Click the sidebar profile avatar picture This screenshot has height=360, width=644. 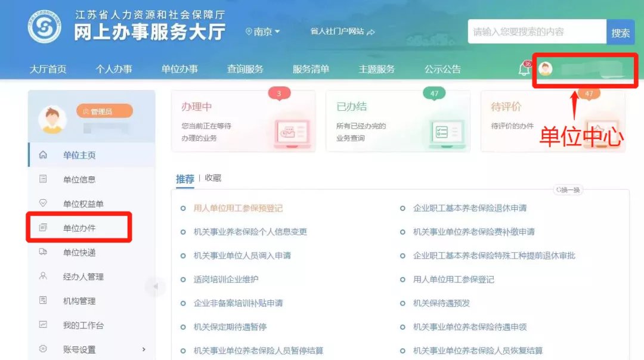pyautogui.click(x=52, y=119)
